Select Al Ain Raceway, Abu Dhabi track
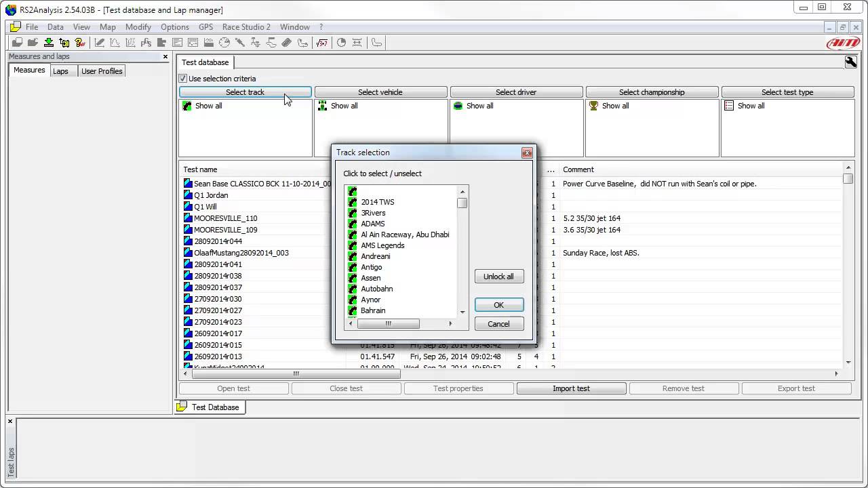Screen dimensions: 868x488 405,235
